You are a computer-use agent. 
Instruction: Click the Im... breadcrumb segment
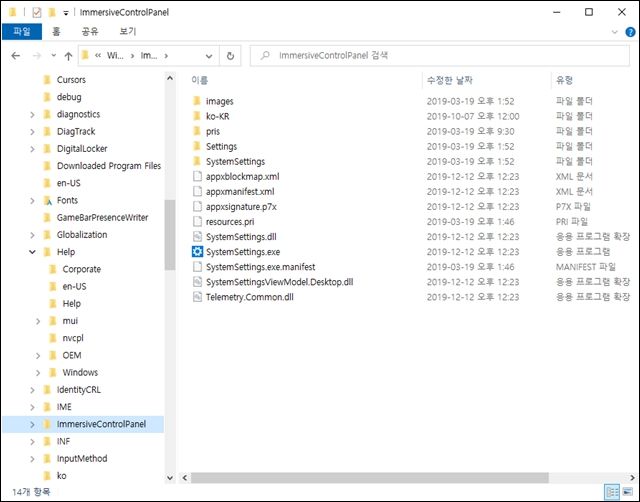pyautogui.click(x=149, y=56)
